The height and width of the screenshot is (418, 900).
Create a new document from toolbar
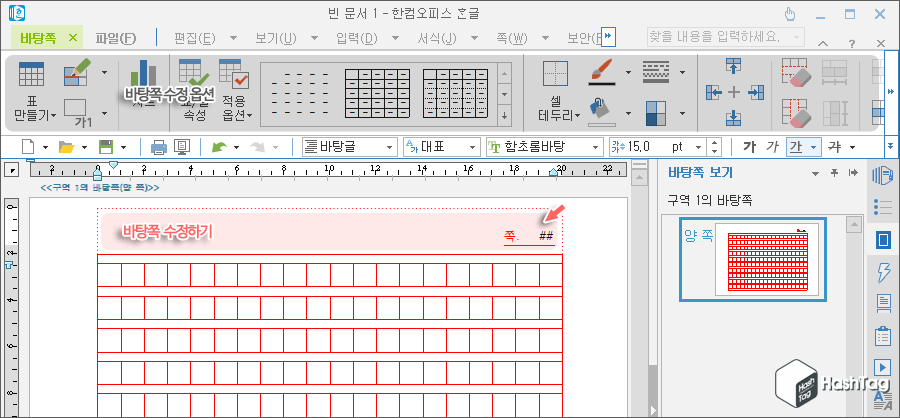pos(29,147)
